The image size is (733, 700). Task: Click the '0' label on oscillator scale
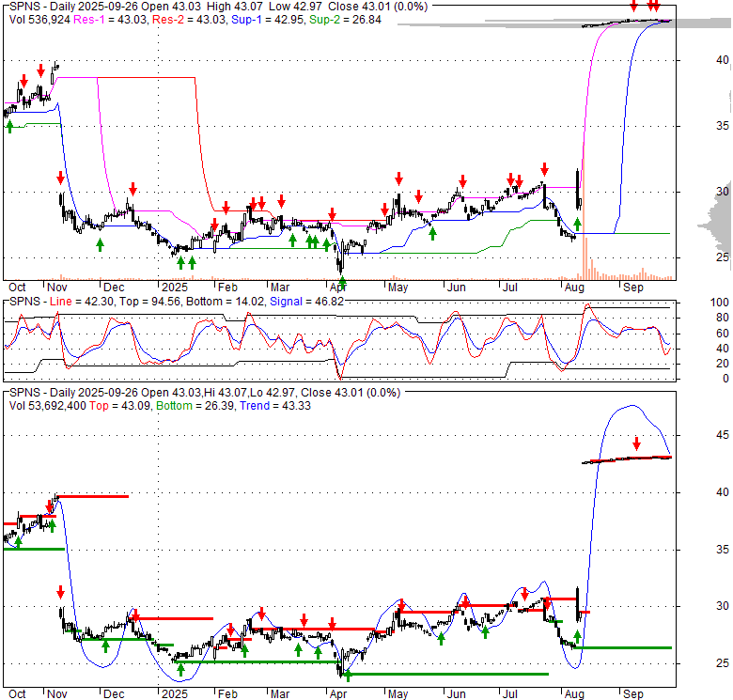click(725, 379)
